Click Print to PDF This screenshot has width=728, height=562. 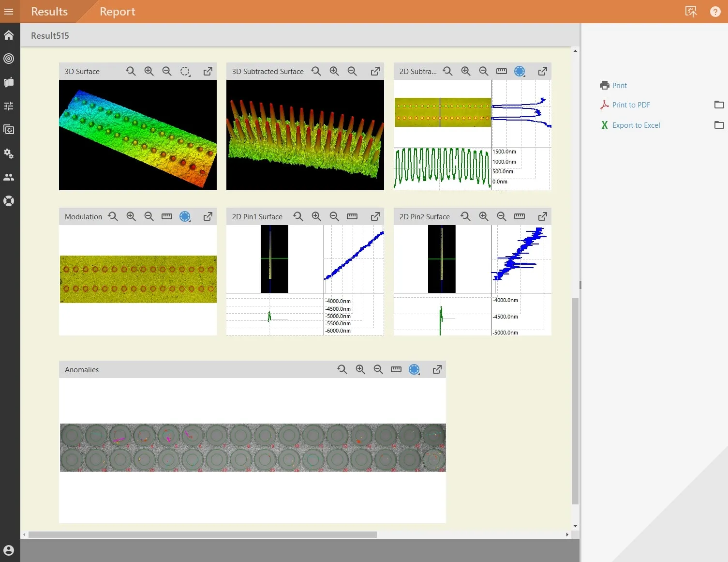(631, 105)
